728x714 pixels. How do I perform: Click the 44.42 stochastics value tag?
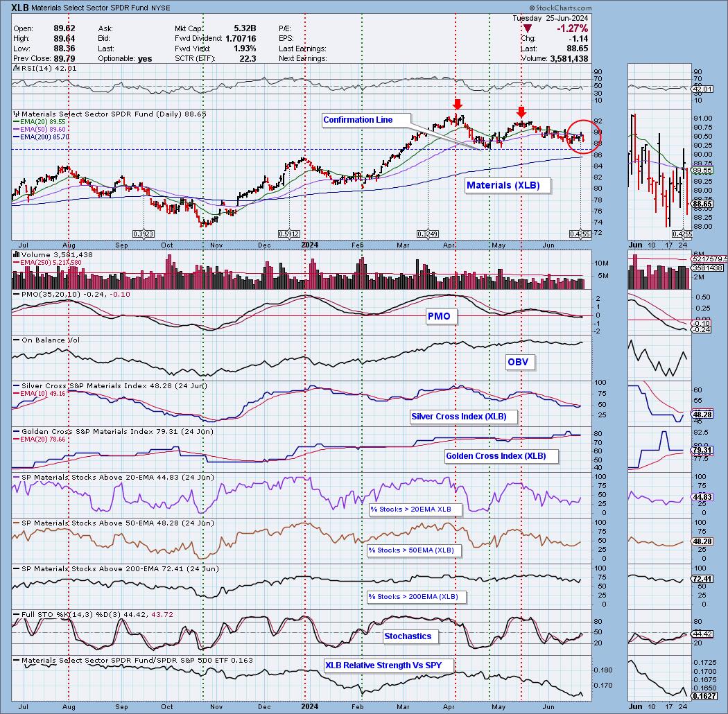[x=702, y=634]
